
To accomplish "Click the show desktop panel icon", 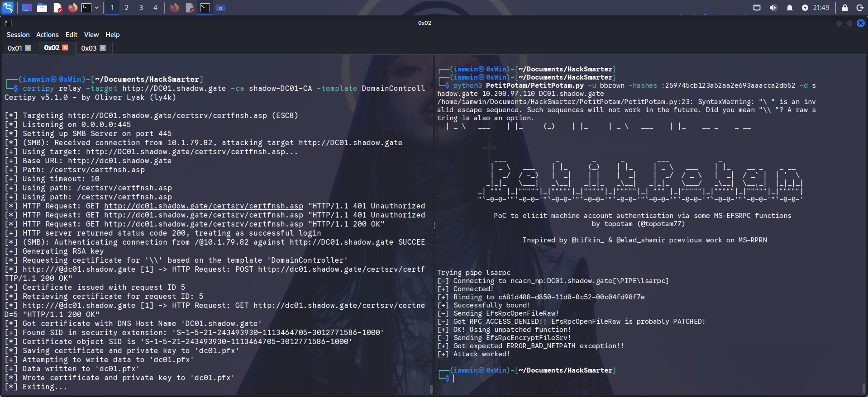I will tap(26, 8).
